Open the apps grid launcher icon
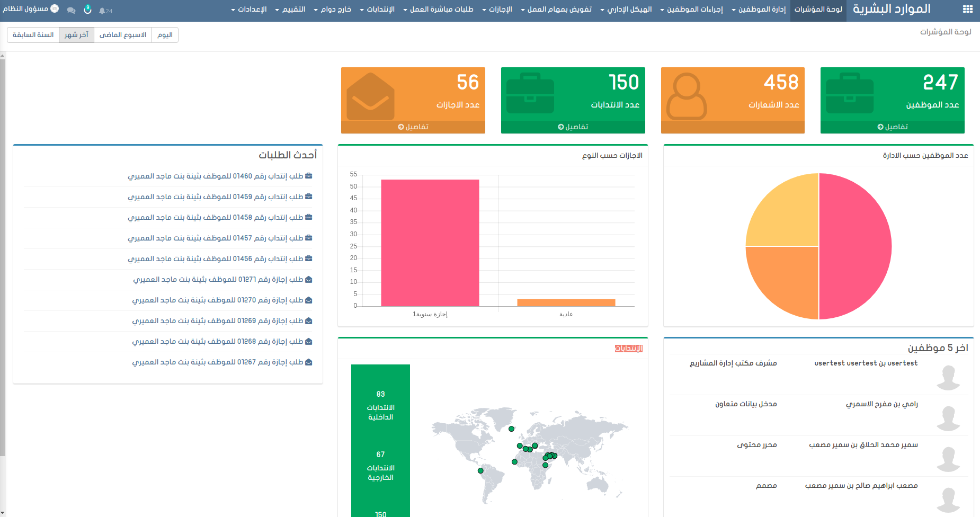The image size is (980, 517). [x=967, y=9]
